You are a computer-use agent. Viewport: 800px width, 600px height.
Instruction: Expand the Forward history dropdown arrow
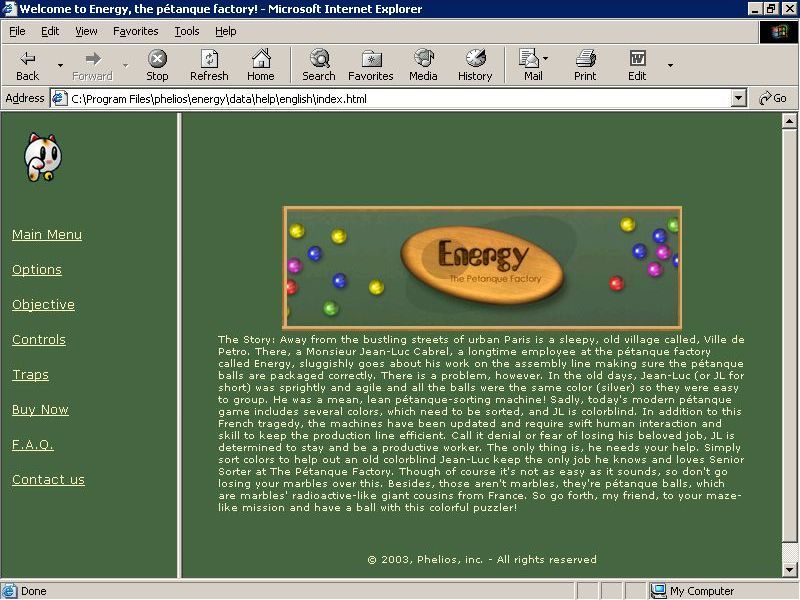126,66
